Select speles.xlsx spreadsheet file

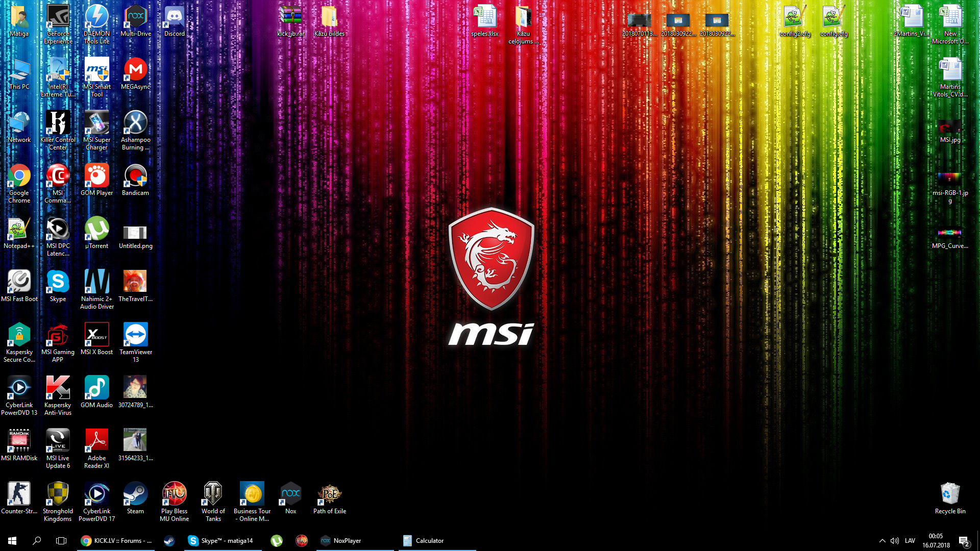pos(484,20)
